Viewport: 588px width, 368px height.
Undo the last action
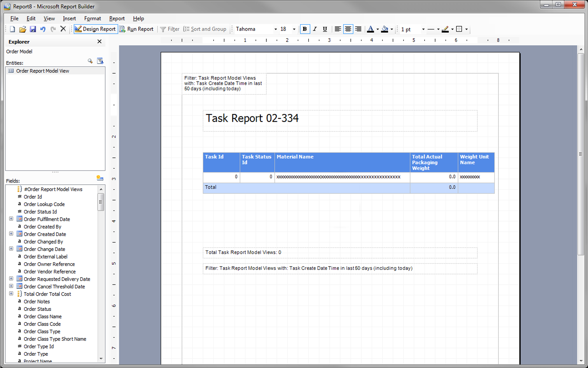[x=43, y=29]
